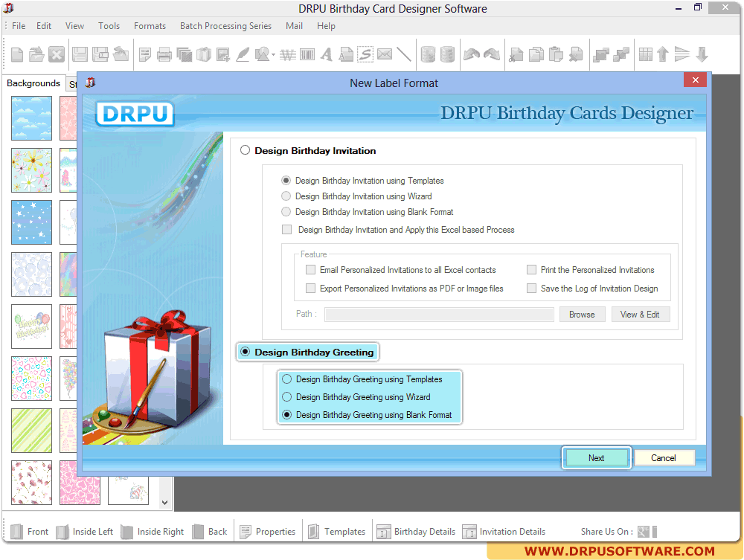
Task: Click the Print toolbar icon
Action: [164, 54]
